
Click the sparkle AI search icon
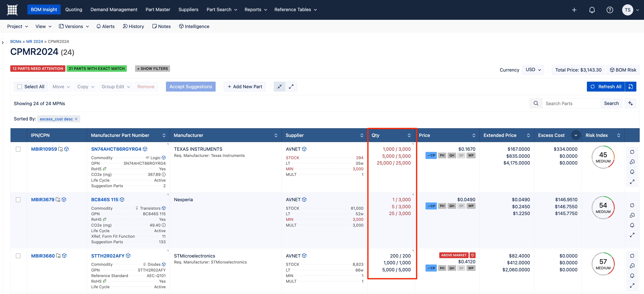pos(631,103)
